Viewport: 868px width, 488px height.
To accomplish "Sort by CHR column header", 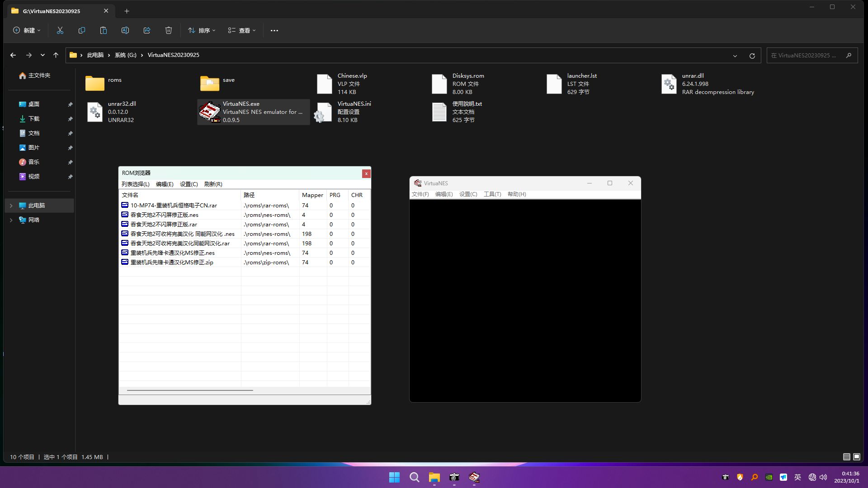I will point(359,195).
